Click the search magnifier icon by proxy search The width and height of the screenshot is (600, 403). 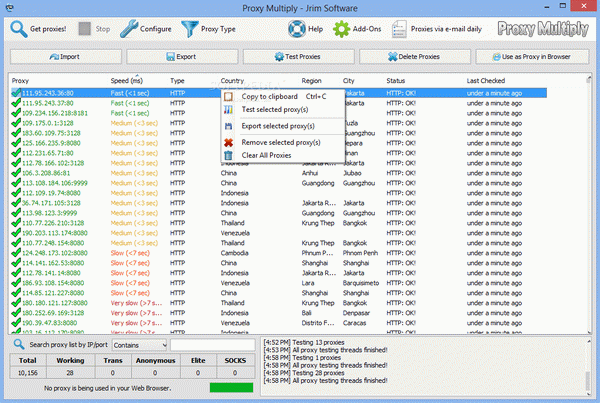(19, 344)
